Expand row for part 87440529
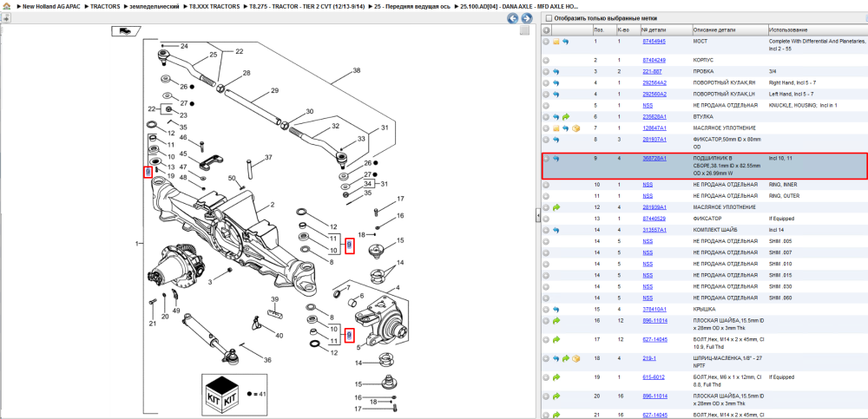 coord(546,219)
